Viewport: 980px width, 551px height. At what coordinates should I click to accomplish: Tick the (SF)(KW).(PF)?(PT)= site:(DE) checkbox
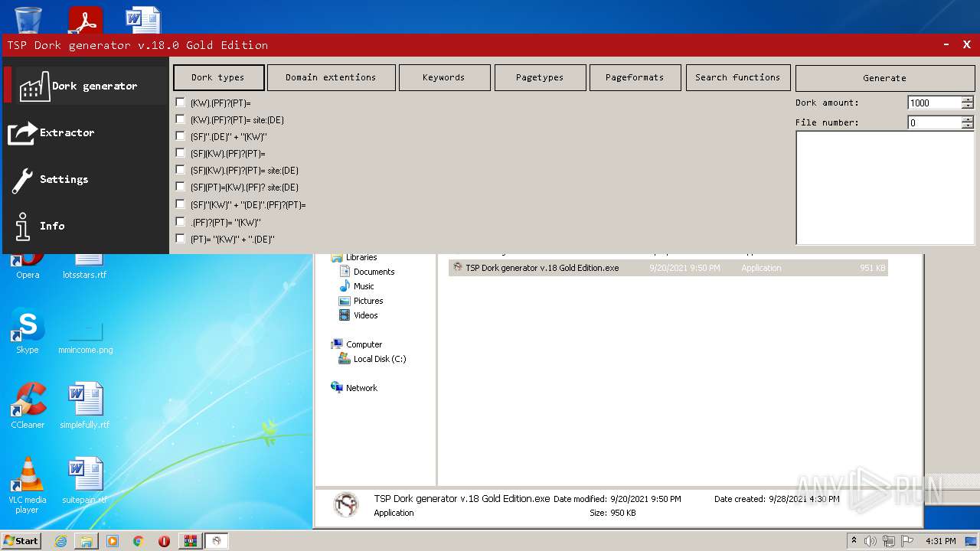coord(181,170)
